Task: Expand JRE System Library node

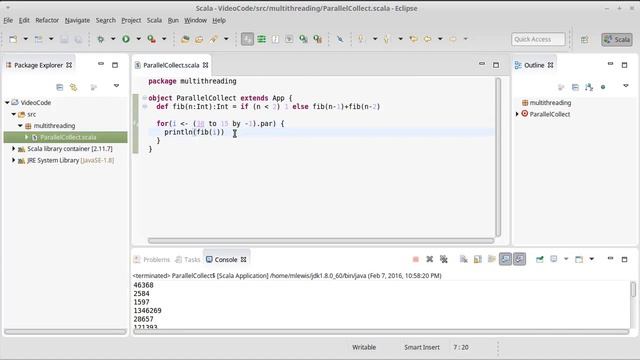Action: point(13,160)
